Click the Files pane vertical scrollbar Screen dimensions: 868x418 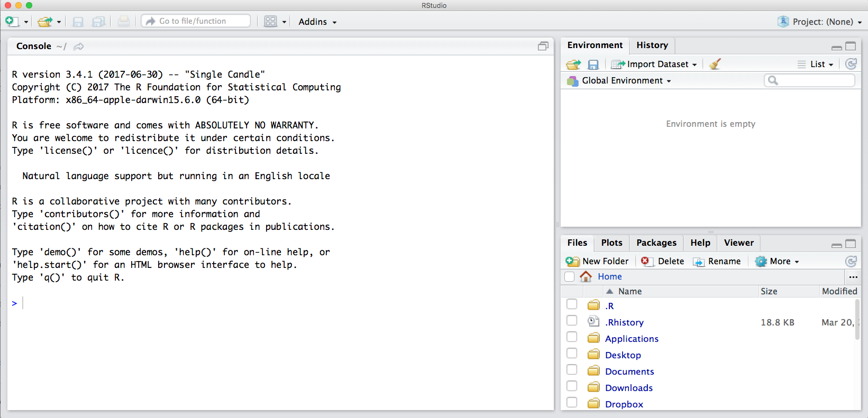point(857,320)
